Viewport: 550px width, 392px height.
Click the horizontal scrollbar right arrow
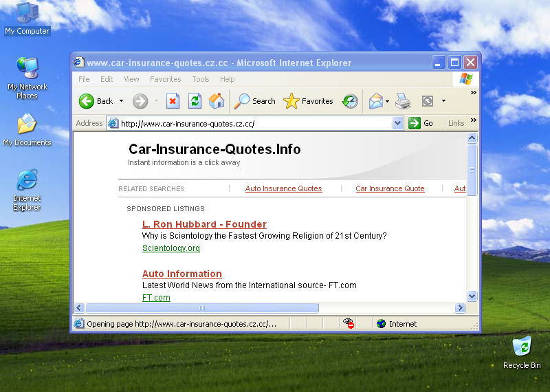(x=460, y=308)
